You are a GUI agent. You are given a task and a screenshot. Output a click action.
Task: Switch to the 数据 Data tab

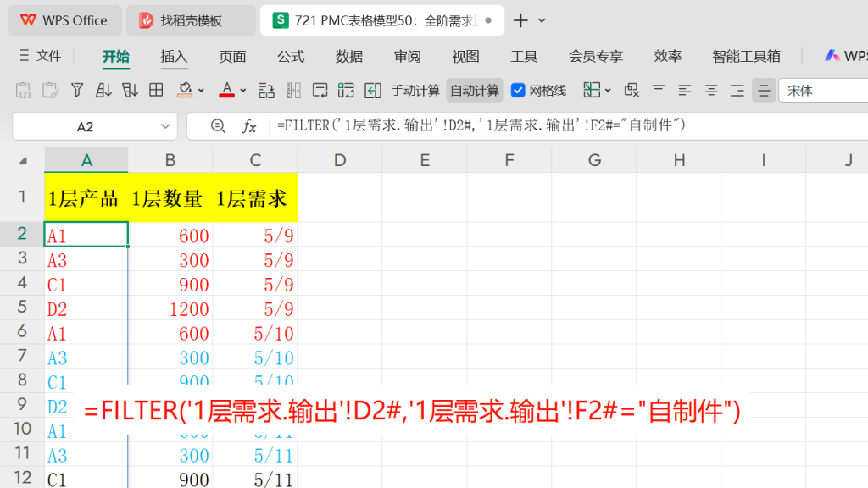[x=348, y=57]
